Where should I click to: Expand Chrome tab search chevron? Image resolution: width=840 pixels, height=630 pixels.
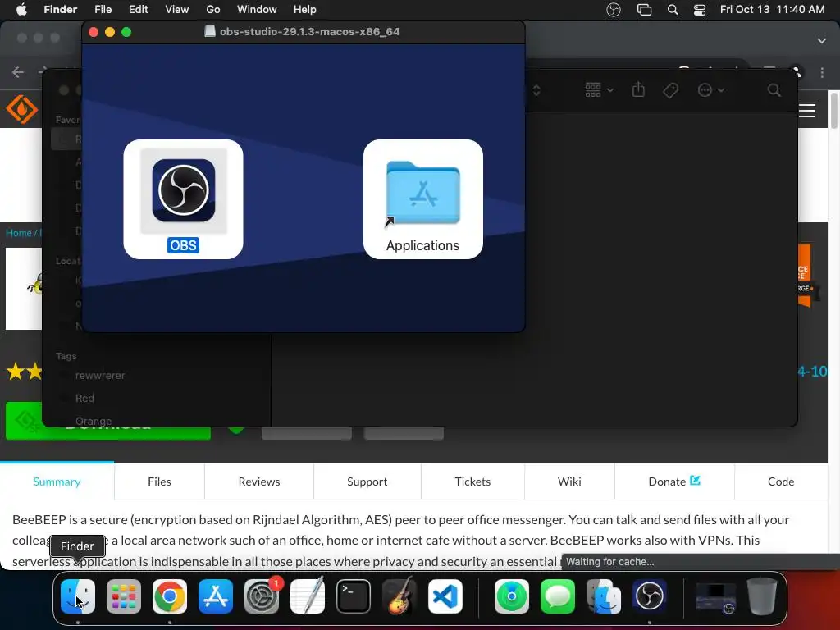821,41
